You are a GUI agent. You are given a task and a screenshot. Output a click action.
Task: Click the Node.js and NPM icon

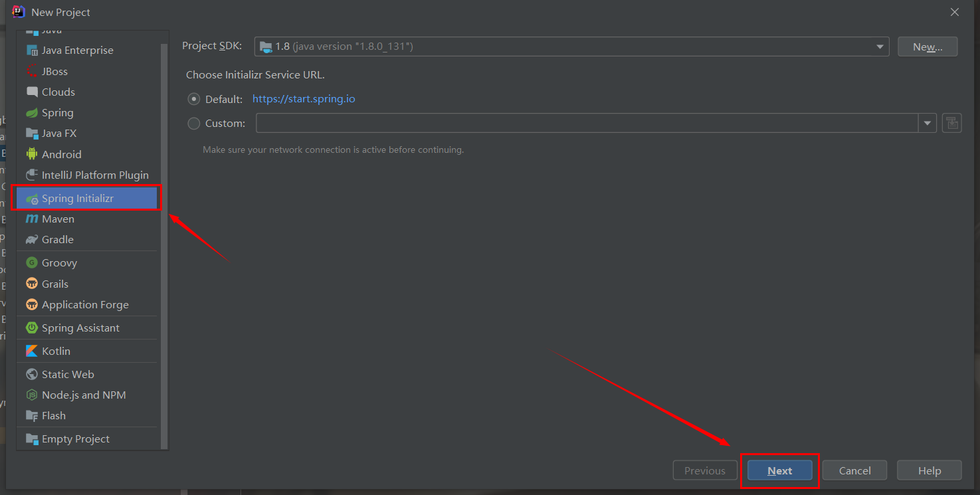[x=32, y=395]
